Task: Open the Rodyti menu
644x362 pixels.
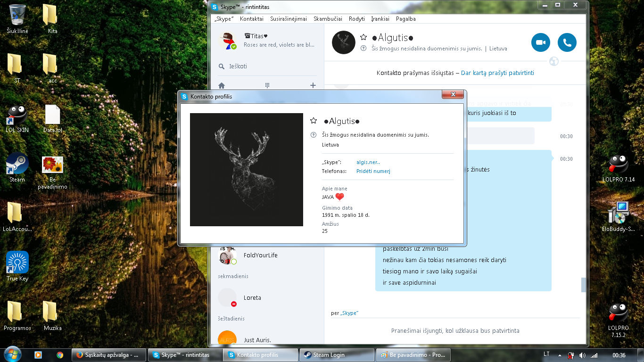Action: [x=357, y=19]
